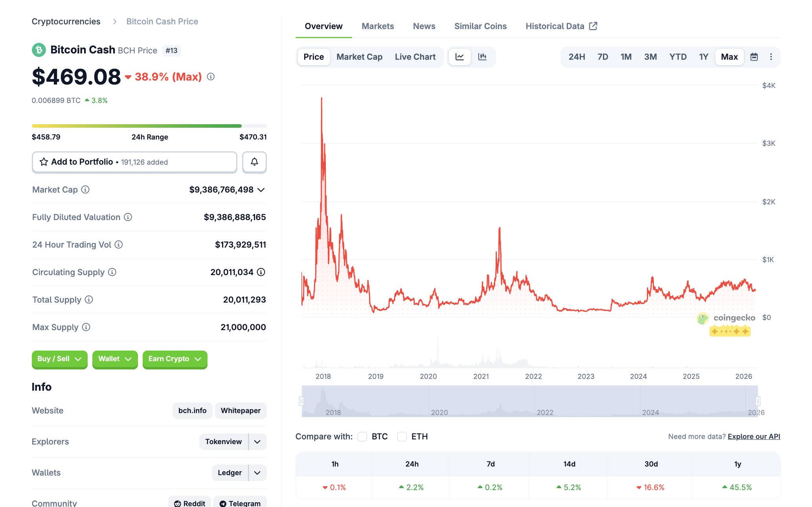Select the 1Y time range
This screenshot has height=507, width=812.
703,57
